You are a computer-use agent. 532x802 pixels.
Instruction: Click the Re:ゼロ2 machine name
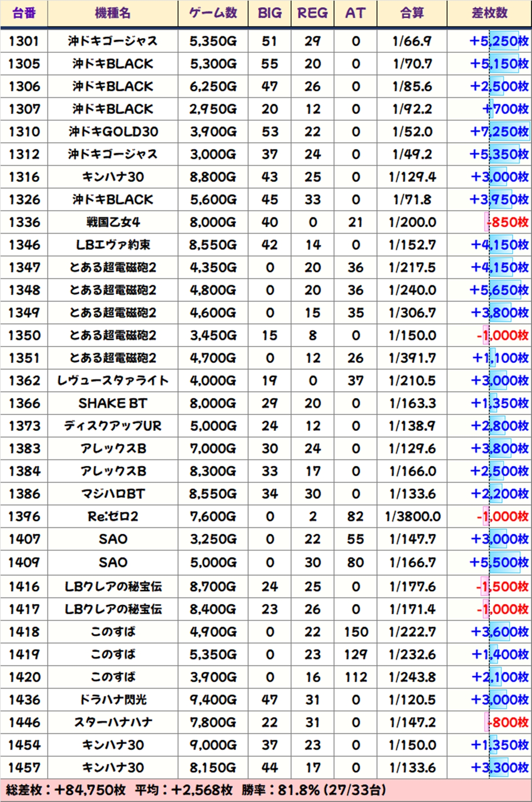pos(113,517)
